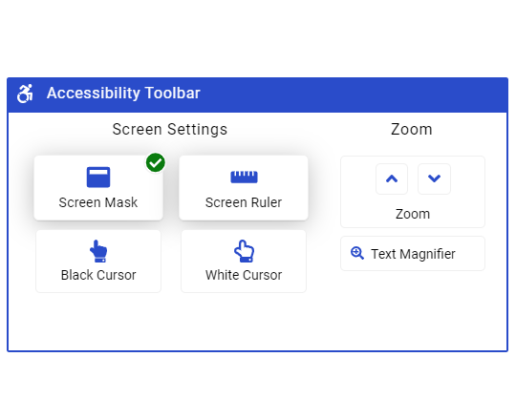Switch on the White Cursor option

[x=244, y=262]
